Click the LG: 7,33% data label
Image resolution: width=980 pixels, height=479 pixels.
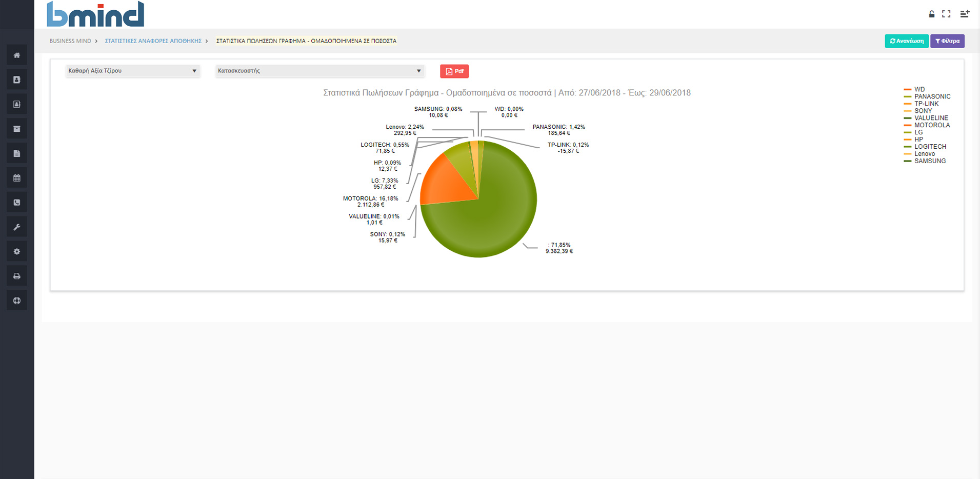point(385,184)
